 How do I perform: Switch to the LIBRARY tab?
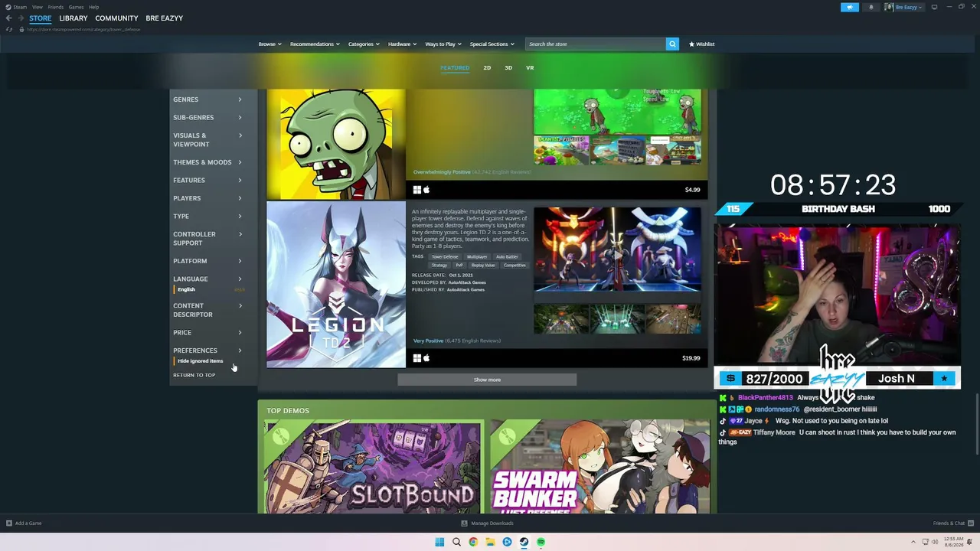(73, 18)
